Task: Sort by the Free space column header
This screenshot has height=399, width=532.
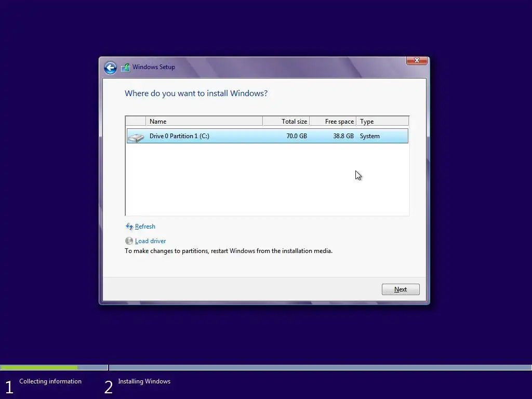Action: 333,121
